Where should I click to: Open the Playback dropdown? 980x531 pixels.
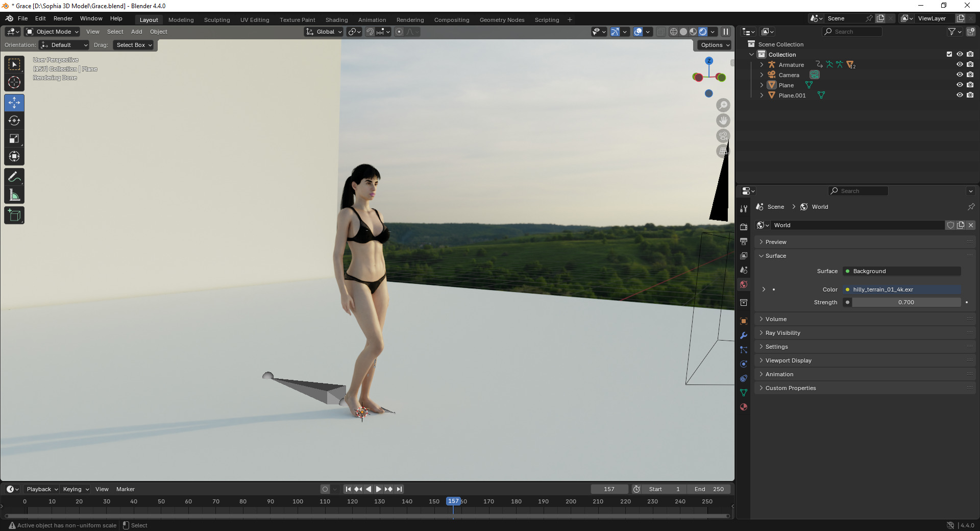pos(42,489)
